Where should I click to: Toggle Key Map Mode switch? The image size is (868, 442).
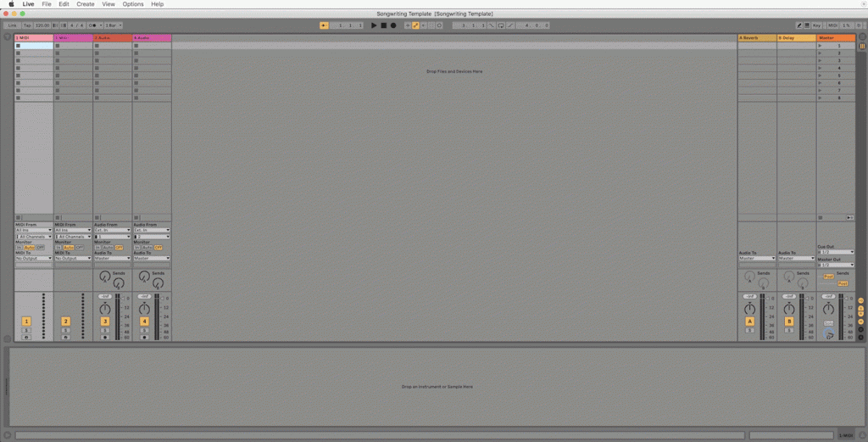coord(816,25)
